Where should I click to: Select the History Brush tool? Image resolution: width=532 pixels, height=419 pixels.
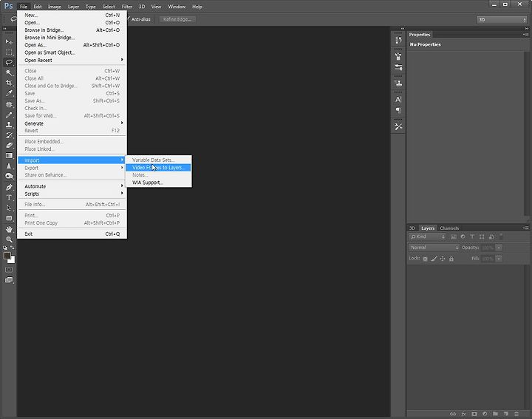pos(9,135)
